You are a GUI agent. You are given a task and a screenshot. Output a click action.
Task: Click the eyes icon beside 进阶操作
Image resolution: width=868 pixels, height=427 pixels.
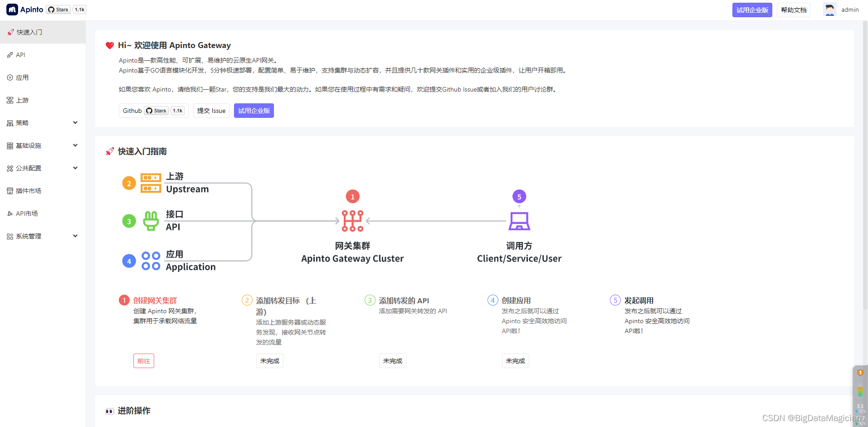[110, 411]
